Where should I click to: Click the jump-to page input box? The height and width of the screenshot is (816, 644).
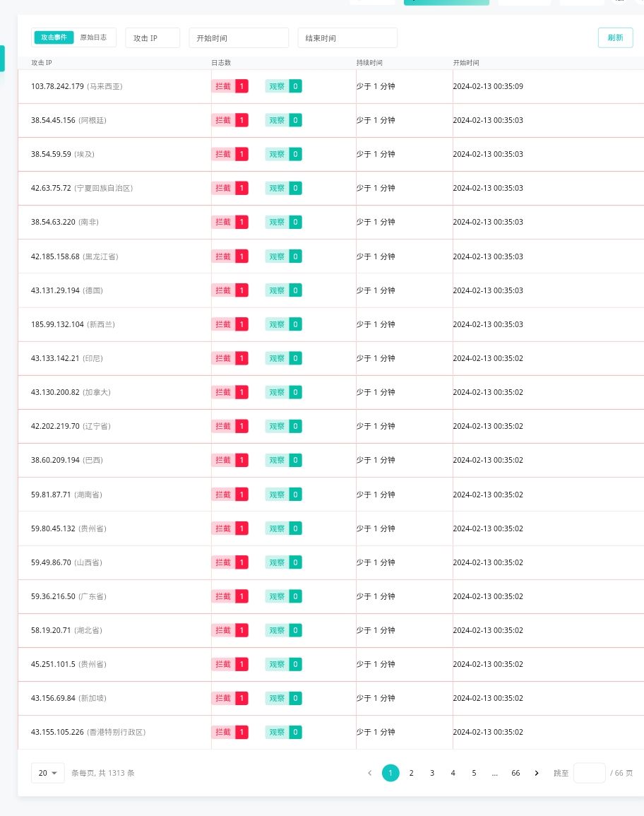point(589,773)
